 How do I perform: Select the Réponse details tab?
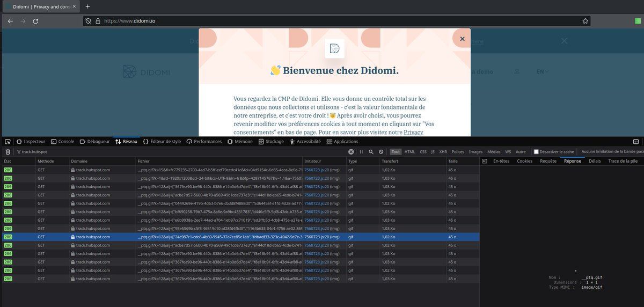[x=572, y=161]
